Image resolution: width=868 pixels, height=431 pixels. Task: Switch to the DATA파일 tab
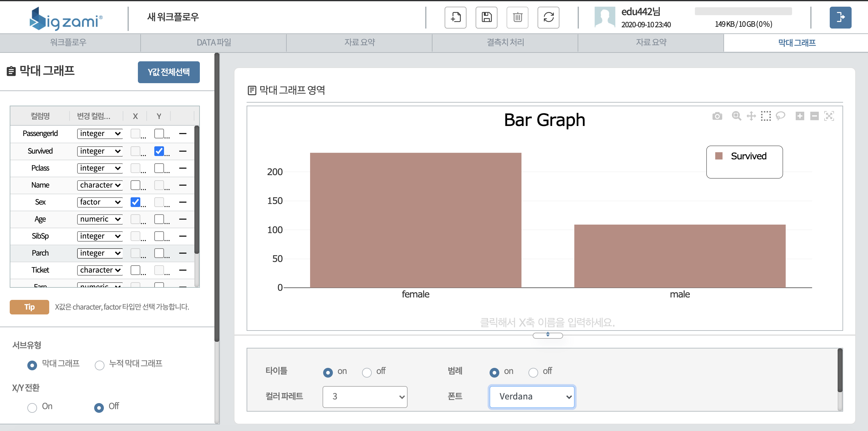click(x=214, y=43)
